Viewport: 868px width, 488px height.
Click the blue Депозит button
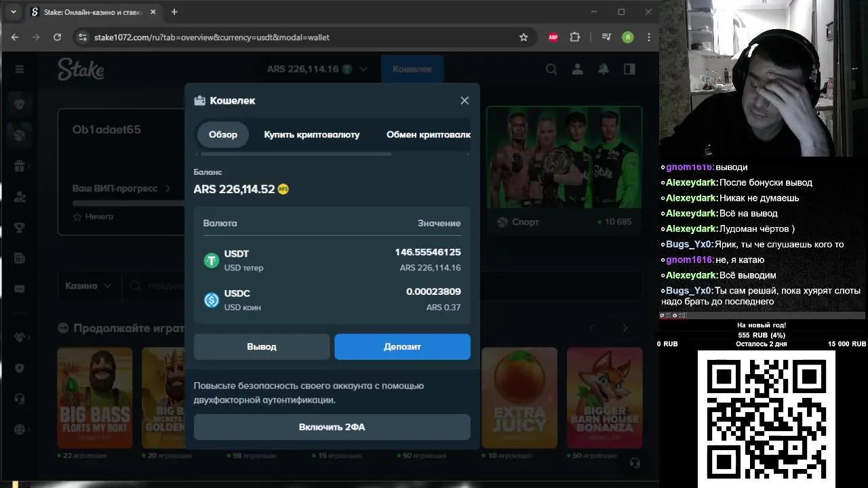[402, 346]
